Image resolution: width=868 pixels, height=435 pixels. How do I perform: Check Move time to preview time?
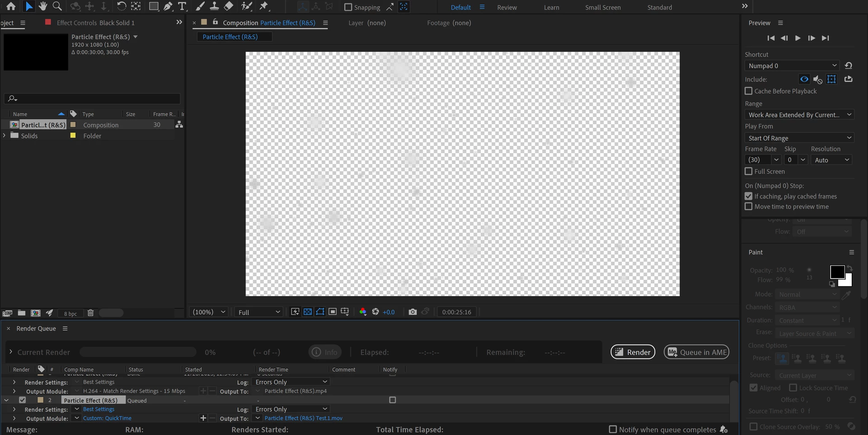749,206
